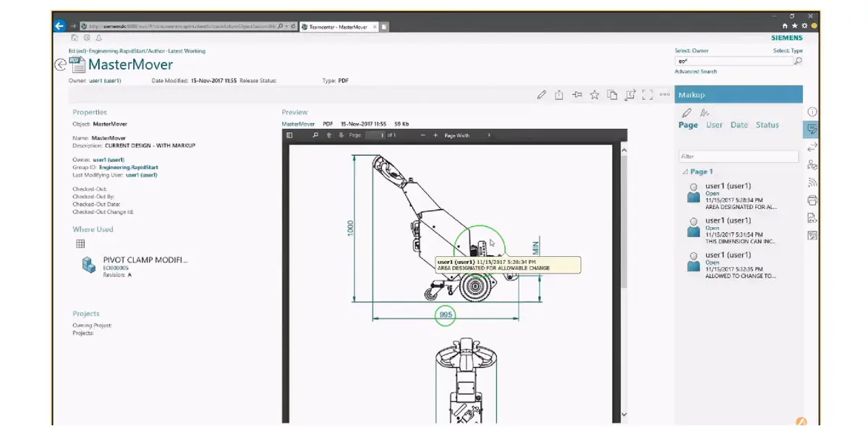Click the document settings icon in right sidebar
The height and width of the screenshot is (434, 868).
point(812,218)
